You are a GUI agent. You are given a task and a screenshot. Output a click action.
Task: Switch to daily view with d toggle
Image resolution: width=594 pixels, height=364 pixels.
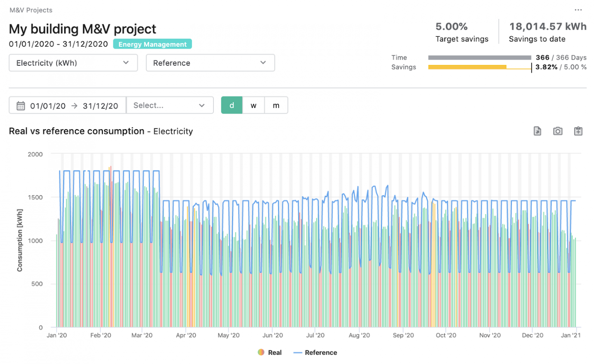coord(232,105)
